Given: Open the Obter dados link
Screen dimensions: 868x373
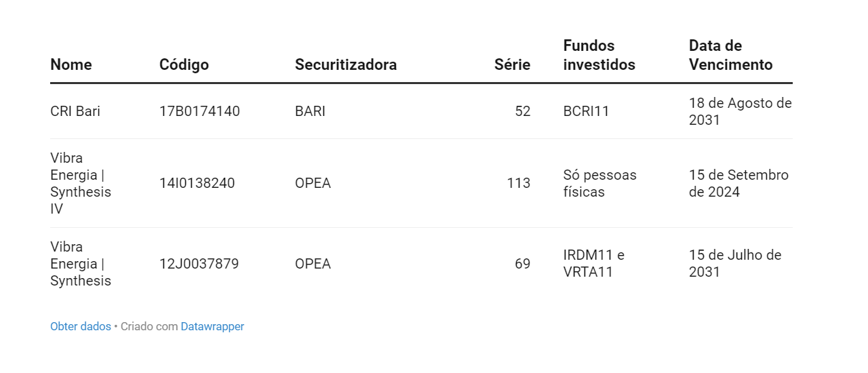Looking at the screenshot, I should [x=81, y=326].
